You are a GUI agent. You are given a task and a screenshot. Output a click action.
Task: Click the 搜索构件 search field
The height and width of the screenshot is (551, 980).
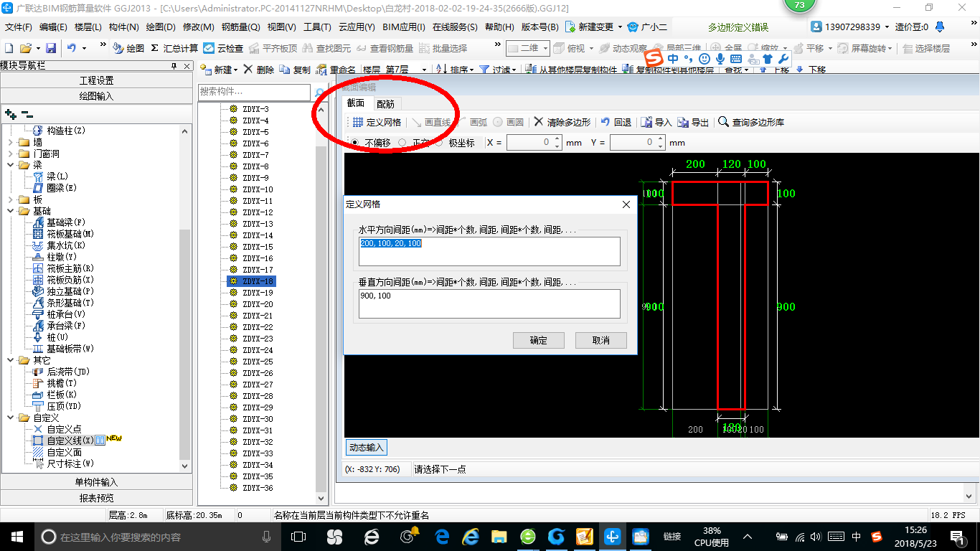pyautogui.click(x=254, y=92)
